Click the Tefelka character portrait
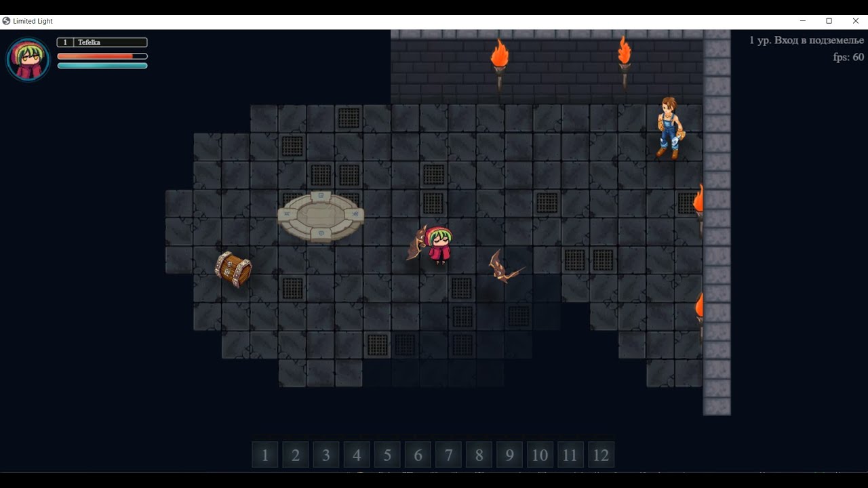Screen dimensions: 868x488 (28, 60)
